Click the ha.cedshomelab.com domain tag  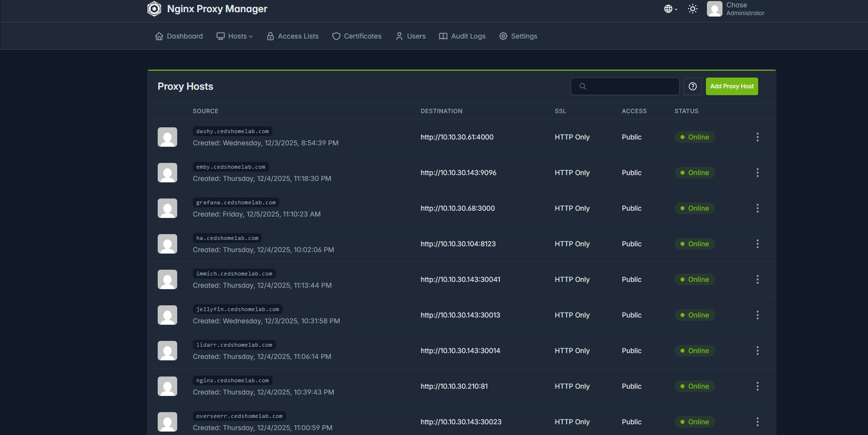point(227,238)
